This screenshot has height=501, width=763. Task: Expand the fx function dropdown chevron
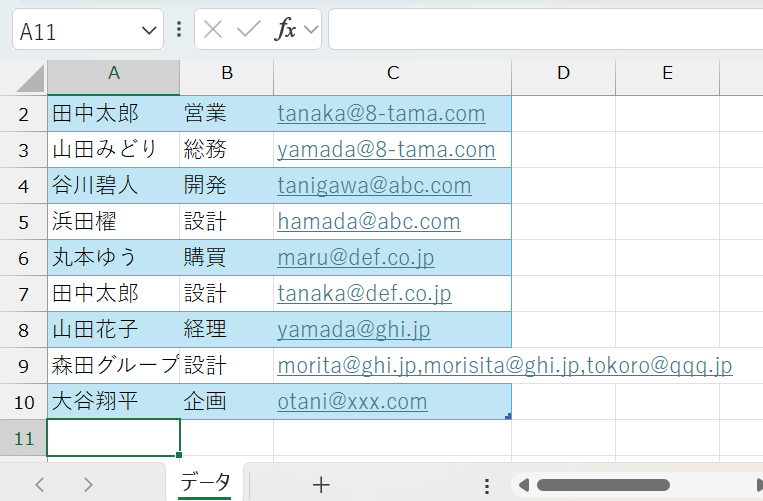click(x=310, y=30)
